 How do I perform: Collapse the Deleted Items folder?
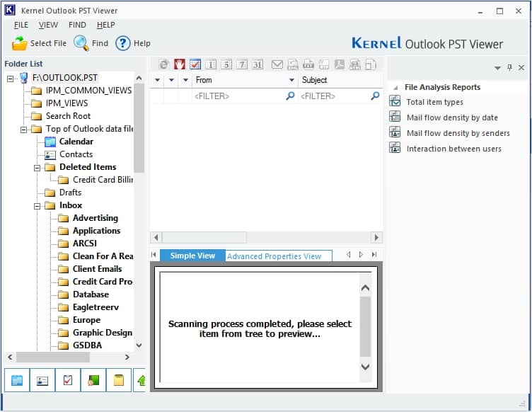(37, 168)
